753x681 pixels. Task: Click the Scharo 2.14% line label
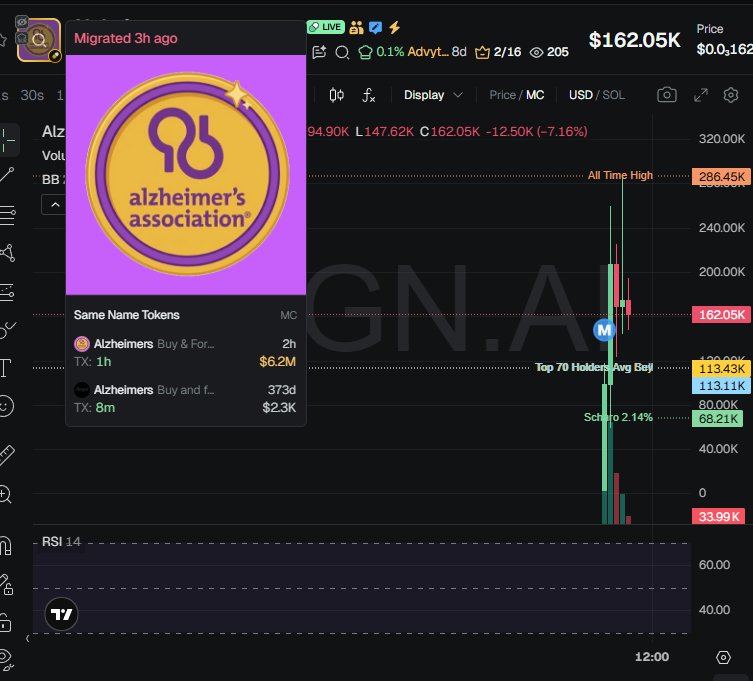[x=618, y=417]
